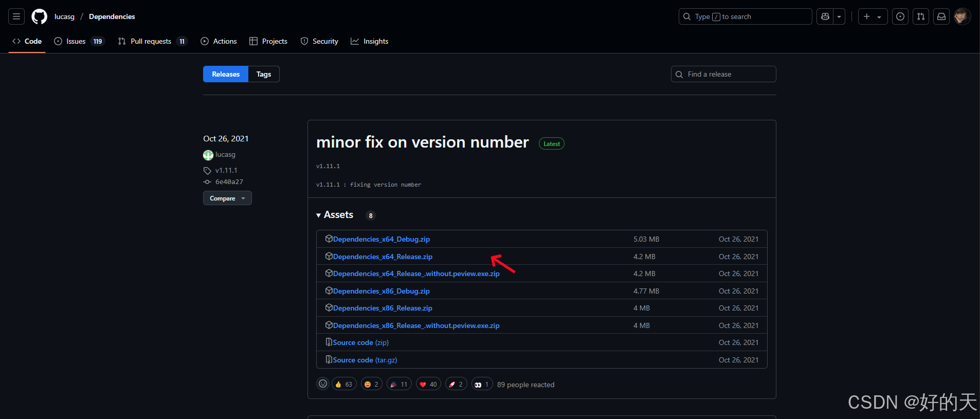The height and width of the screenshot is (419, 980).
Task: Click file-zip icon beside Source code (zip)
Action: 329,342
